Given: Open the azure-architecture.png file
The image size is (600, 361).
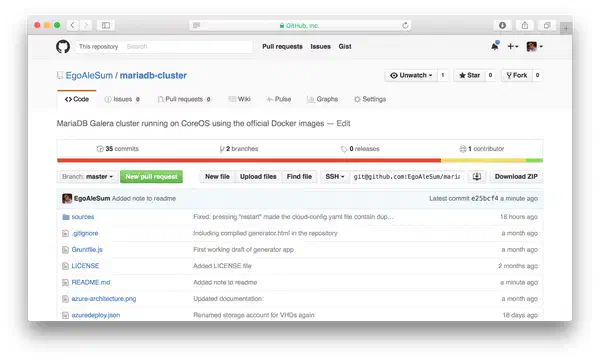Looking at the screenshot, I should pos(104,299).
